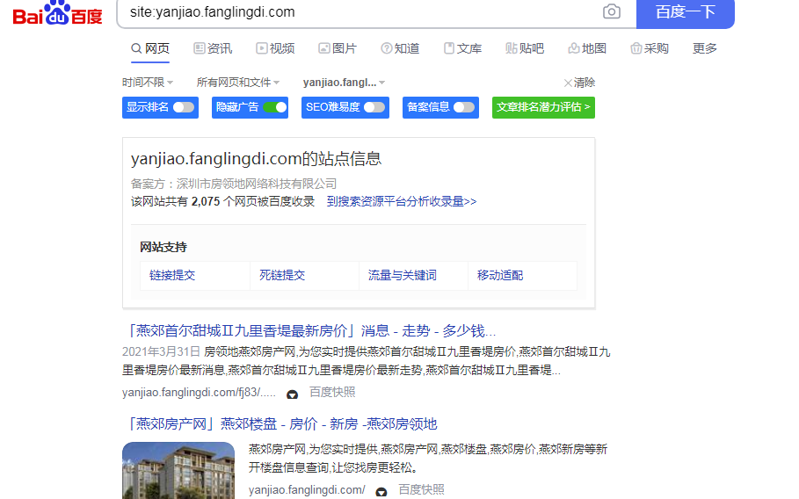Click the building thumbnail in second result
Image resolution: width=799 pixels, height=499 pixels.
178,470
